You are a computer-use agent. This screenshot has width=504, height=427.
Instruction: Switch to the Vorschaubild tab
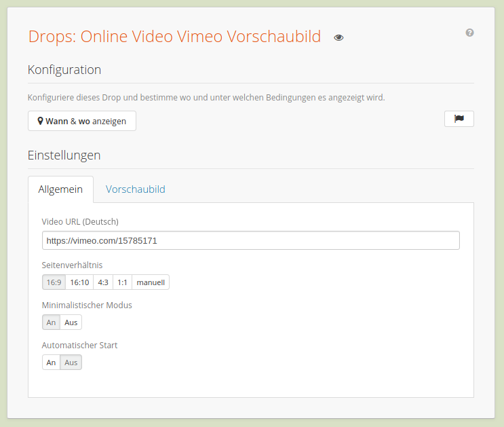point(135,189)
